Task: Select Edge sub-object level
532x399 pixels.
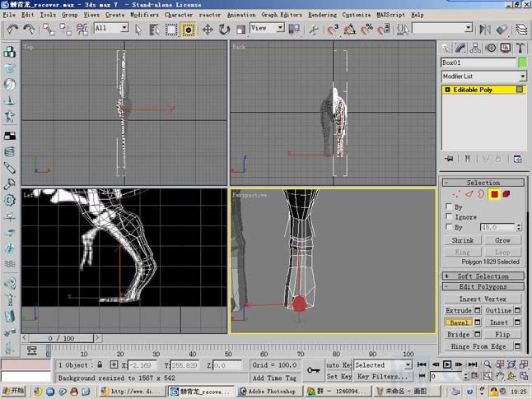Action: 469,194
